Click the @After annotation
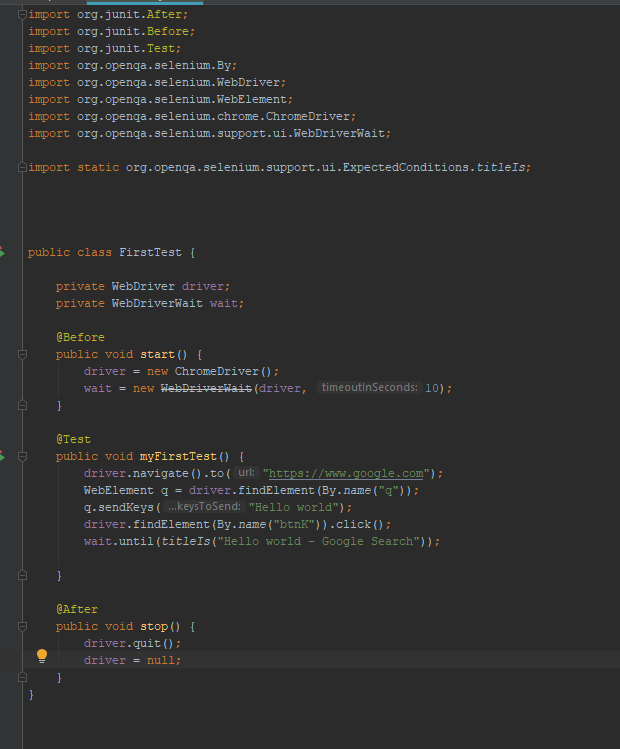Screen dimensions: 620x749 pos(77,610)
